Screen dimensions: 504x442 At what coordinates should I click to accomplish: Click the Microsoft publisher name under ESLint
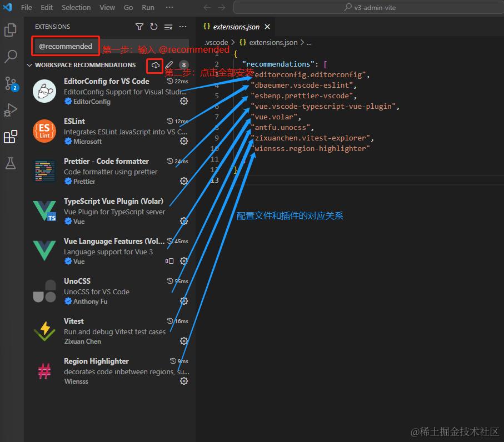pos(87,142)
